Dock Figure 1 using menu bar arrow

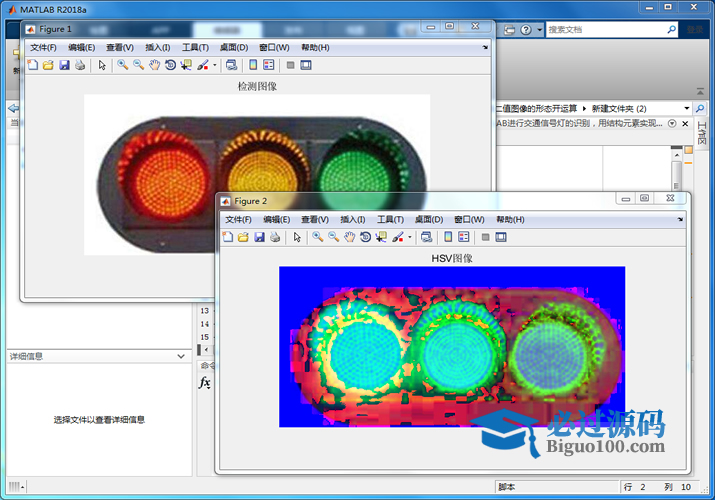[485, 47]
